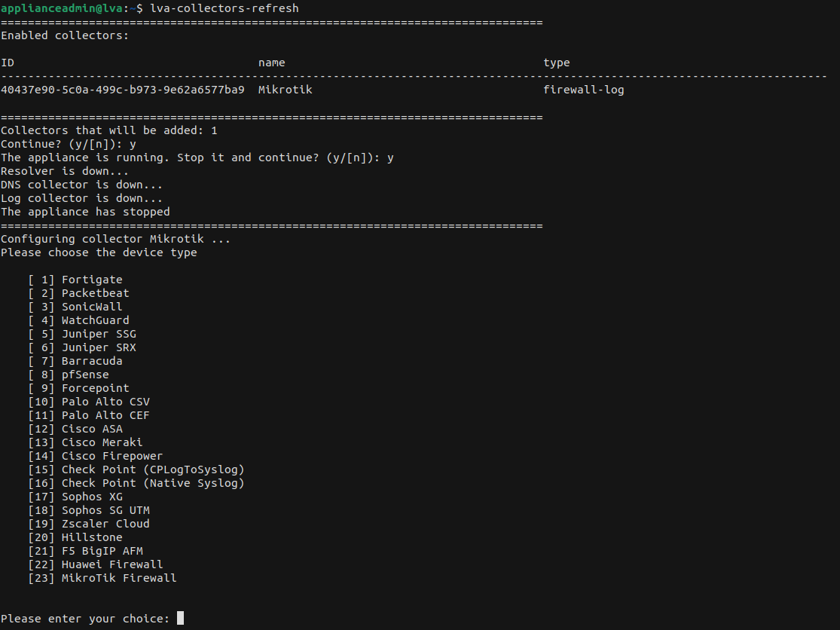Click the collector ID beginning 40437e90
840x630 pixels.
122,90
